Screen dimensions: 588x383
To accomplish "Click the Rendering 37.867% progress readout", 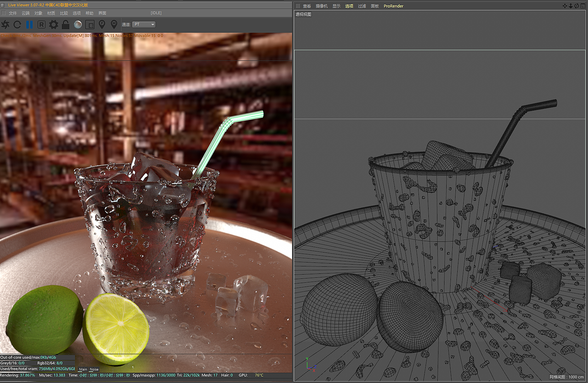I will (x=17, y=375).
